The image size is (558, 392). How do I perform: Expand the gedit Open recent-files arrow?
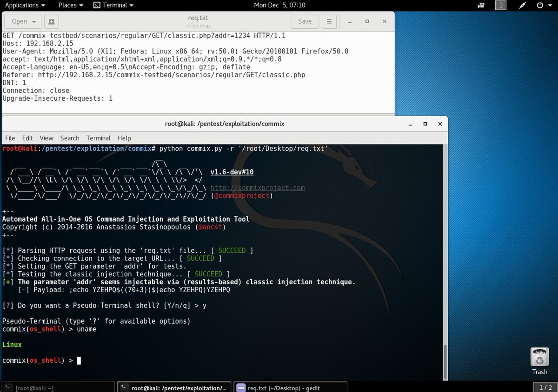tap(34, 21)
